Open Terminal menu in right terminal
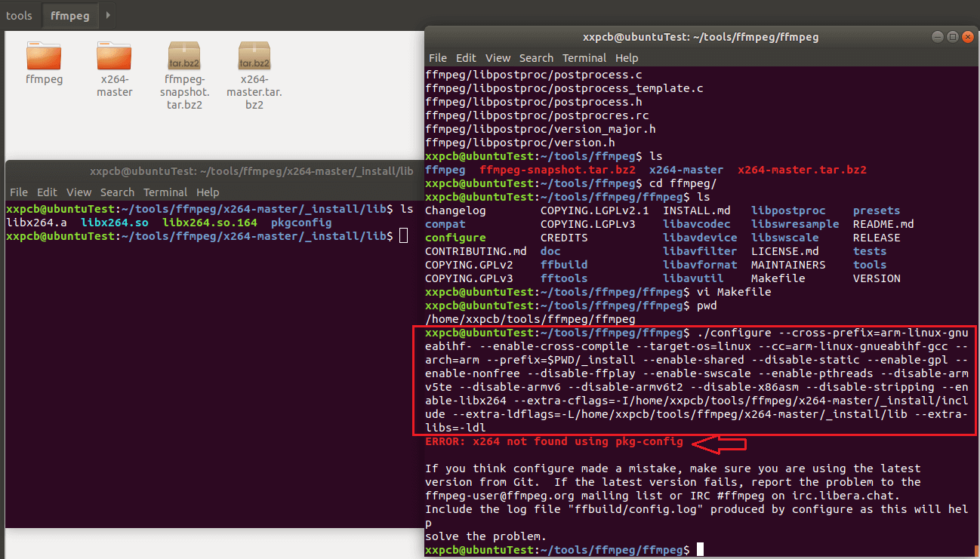The height and width of the screenshot is (559, 980). (584, 58)
